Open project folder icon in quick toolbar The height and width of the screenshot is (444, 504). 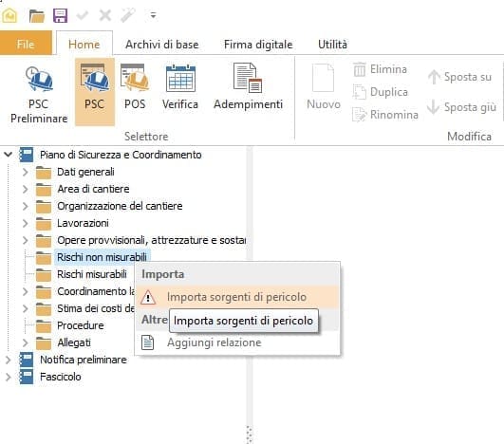tap(37, 15)
